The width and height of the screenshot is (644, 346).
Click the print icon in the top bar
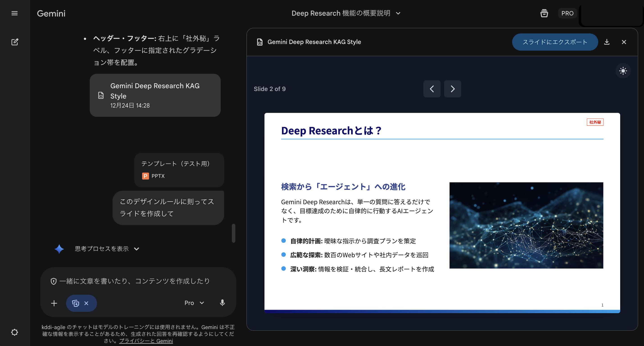pyautogui.click(x=544, y=13)
